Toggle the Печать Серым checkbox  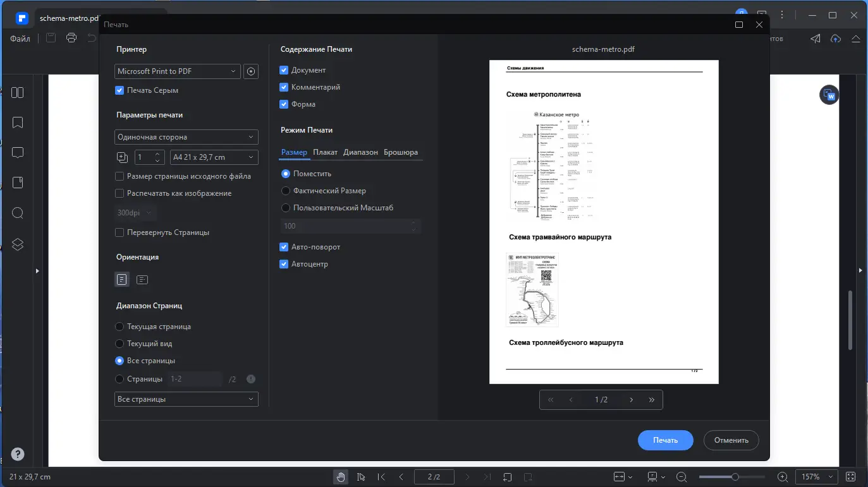tap(119, 90)
